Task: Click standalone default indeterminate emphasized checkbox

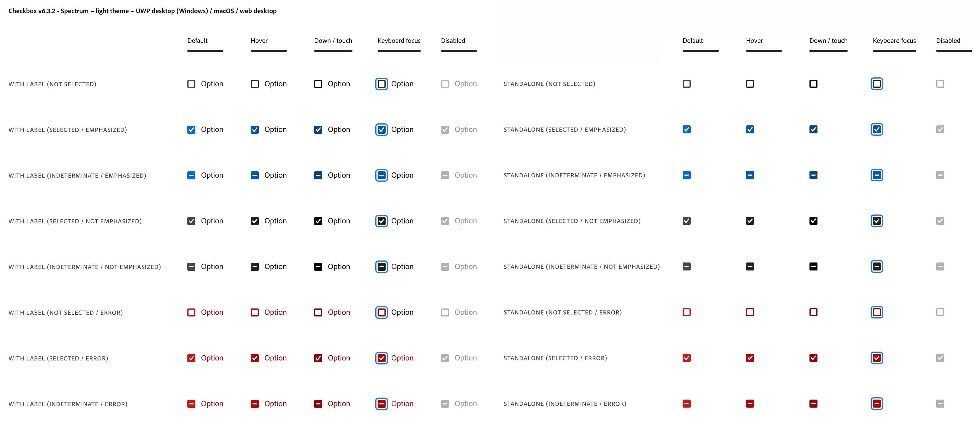Action: pos(687,175)
